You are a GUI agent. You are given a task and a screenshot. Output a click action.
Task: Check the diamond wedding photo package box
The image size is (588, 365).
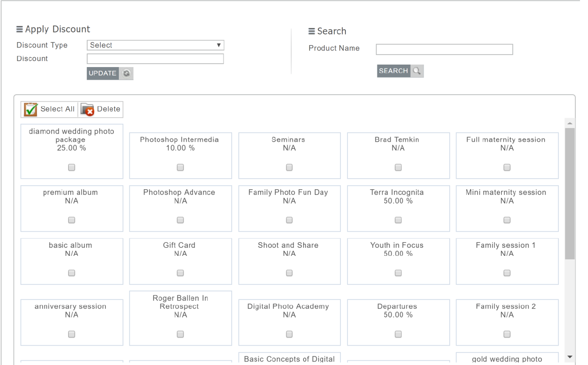(x=72, y=168)
